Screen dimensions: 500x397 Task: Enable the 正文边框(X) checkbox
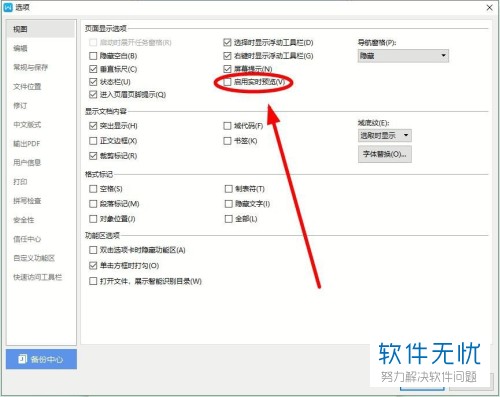click(93, 141)
